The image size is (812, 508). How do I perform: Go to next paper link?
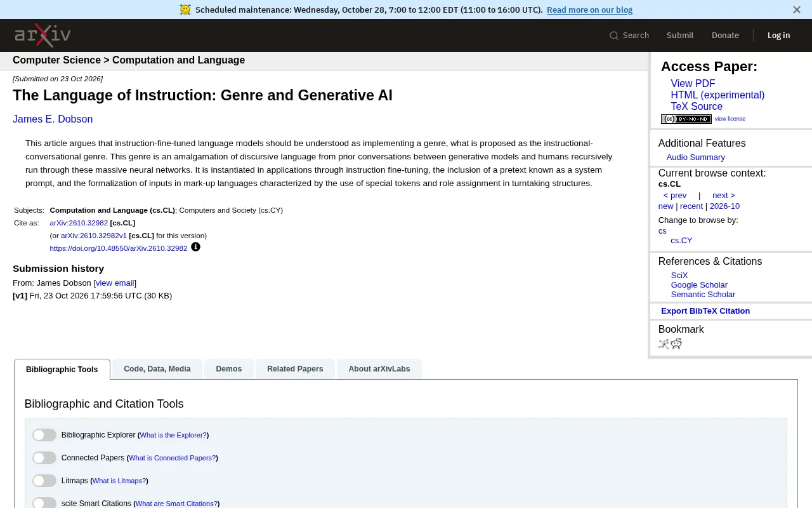click(x=724, y=196)
